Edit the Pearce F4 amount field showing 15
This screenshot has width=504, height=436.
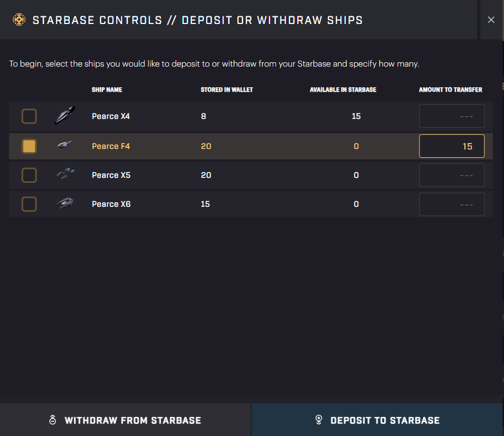(x=452, y=146)
